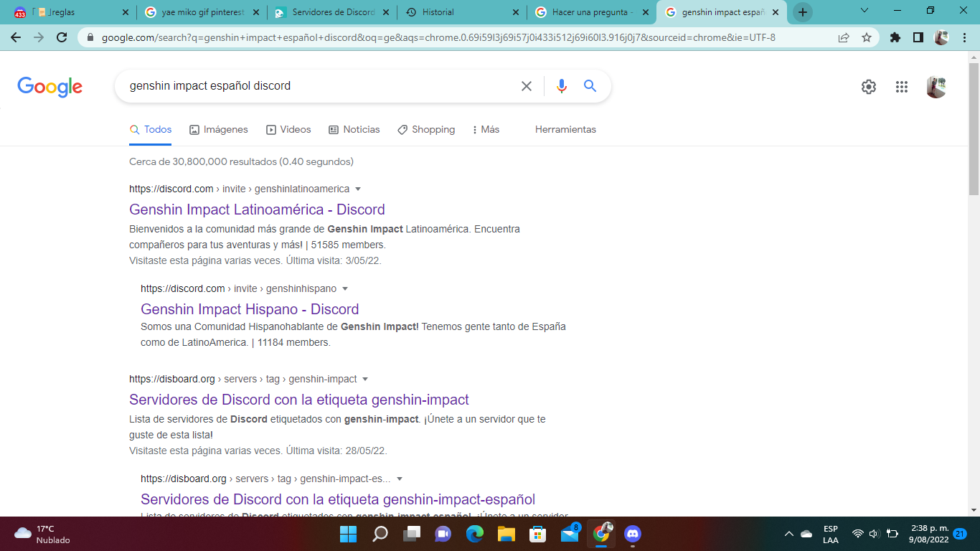Open the Chrome three-dot menu
The image size is (980, 551).
tap(964, 37)
